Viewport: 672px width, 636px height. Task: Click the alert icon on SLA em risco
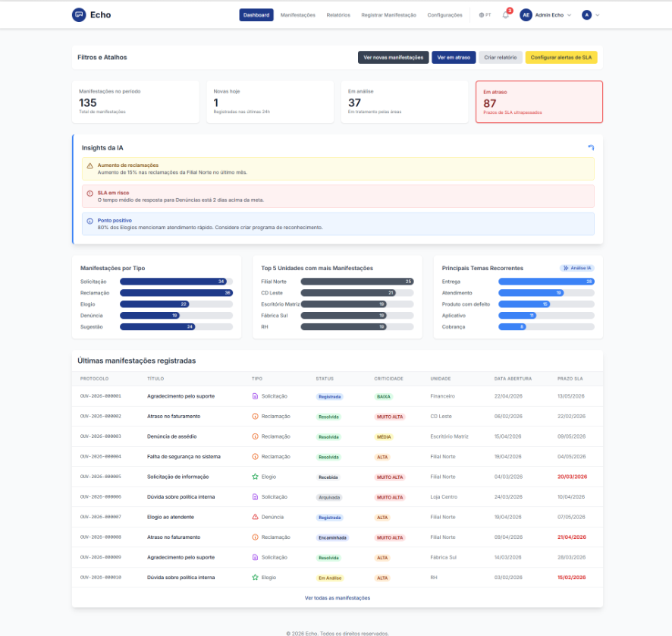(x=90, y=193)
